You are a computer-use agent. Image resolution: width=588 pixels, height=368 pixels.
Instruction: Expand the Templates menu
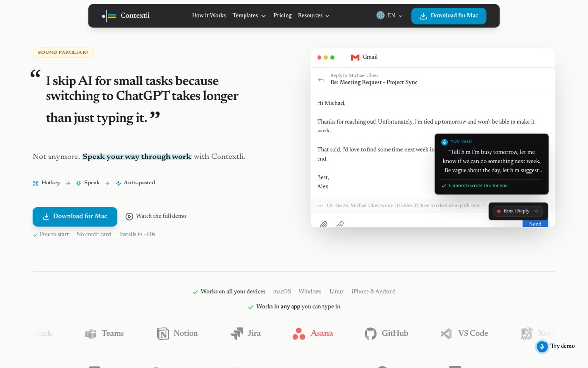pyautogui.click(x=249, y=16)
